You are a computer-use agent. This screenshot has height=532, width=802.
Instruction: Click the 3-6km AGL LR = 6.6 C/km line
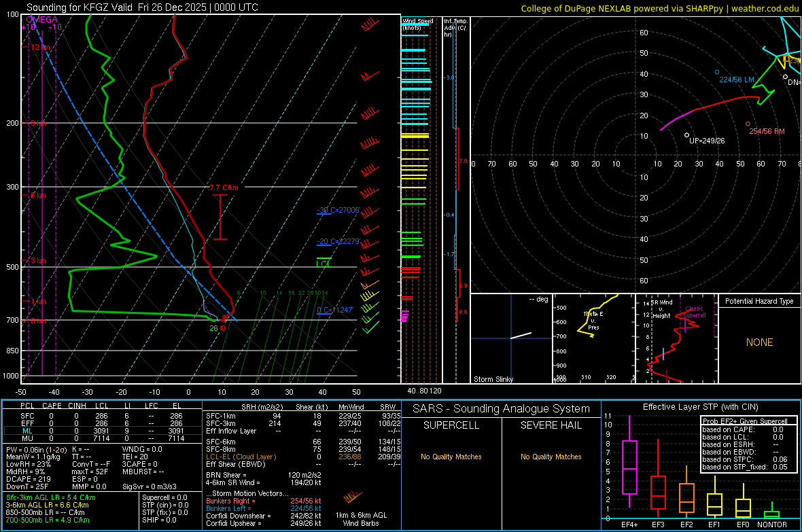47,505
